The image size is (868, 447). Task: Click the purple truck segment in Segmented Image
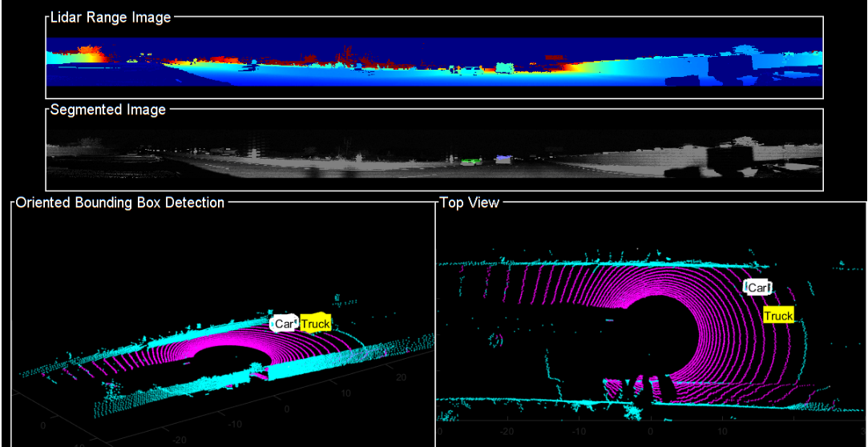coord(504,159)
